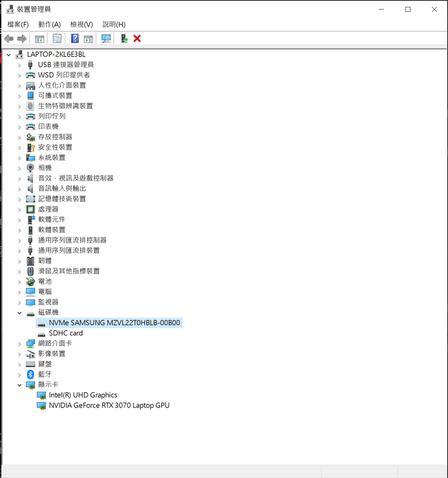Viewport: 448px width, 478px height.
Task: Click the 藍牙 Bluetooth icon
Action: 30,374
